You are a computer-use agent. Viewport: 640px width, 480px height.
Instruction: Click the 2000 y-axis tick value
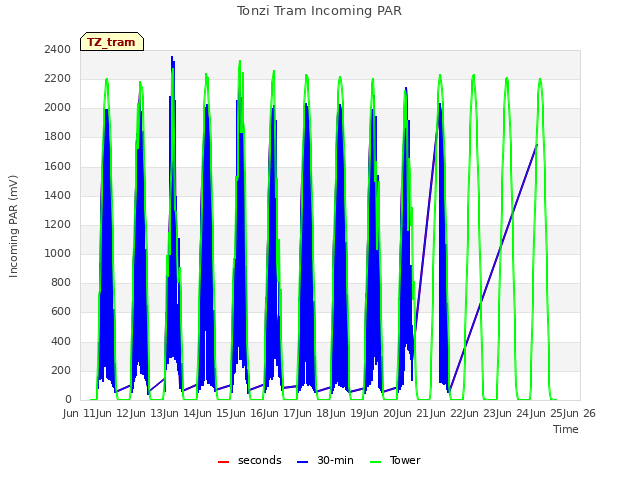coord(58,108)
